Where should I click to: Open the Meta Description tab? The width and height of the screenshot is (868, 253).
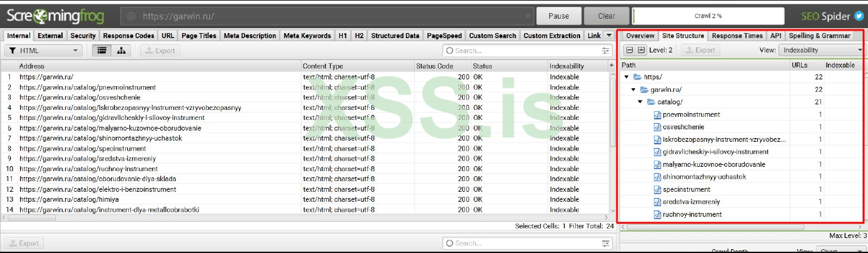click(x=250, y=36)
